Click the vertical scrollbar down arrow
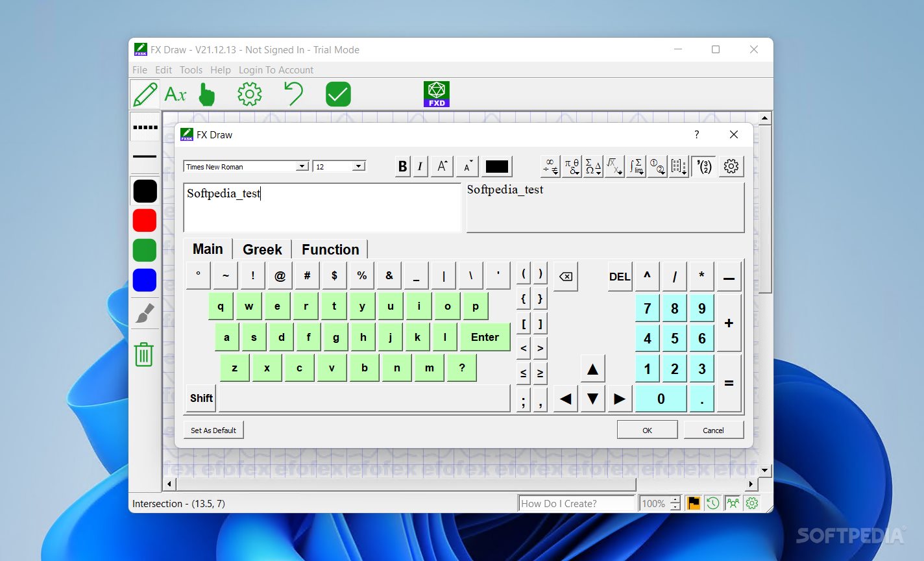This screenshot has height=561, width=924. pyautogui.click(x=765, y=469)
